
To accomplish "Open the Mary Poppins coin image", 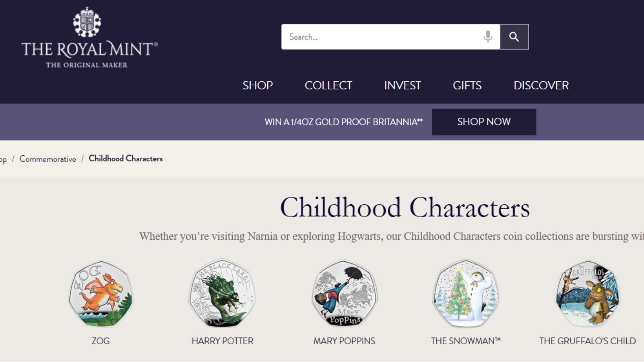I will (344, 293).
